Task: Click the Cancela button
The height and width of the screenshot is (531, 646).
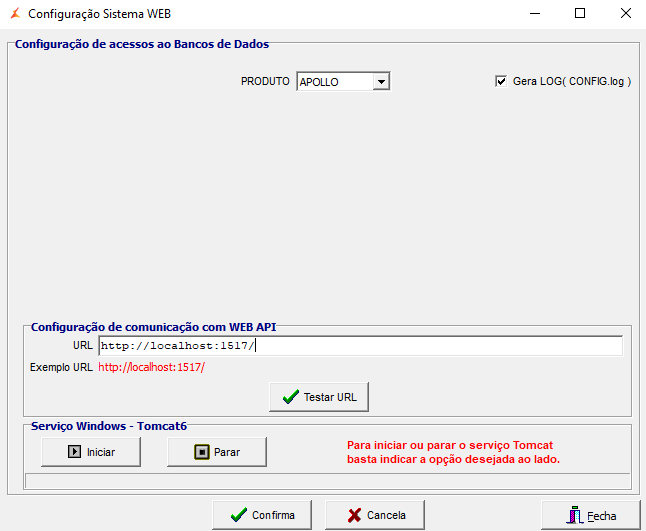Action: click(x=375, y=515)
